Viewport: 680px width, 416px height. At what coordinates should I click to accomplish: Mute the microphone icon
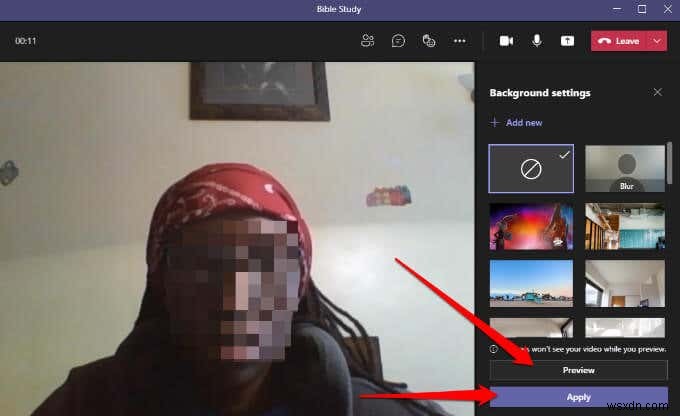pyautogui.click(x=537, y=41)
